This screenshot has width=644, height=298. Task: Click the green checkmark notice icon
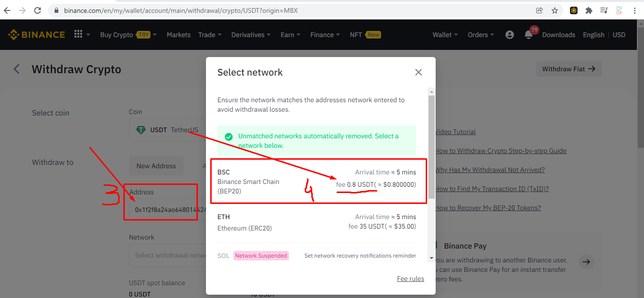(229, 136)
